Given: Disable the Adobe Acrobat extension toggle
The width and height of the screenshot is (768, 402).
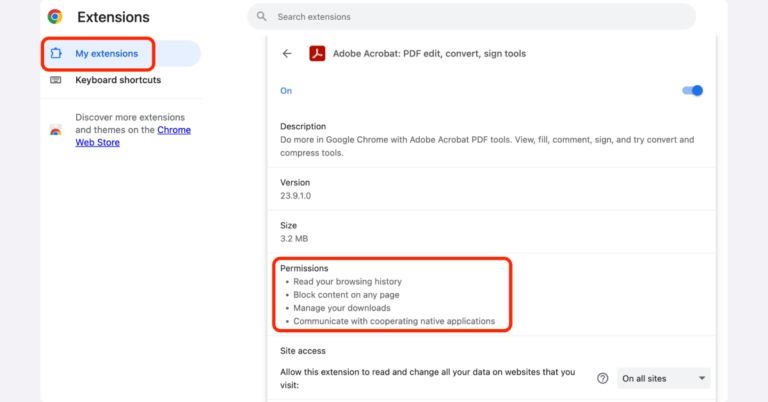Looking at the screenshot, I should [692, 90].
